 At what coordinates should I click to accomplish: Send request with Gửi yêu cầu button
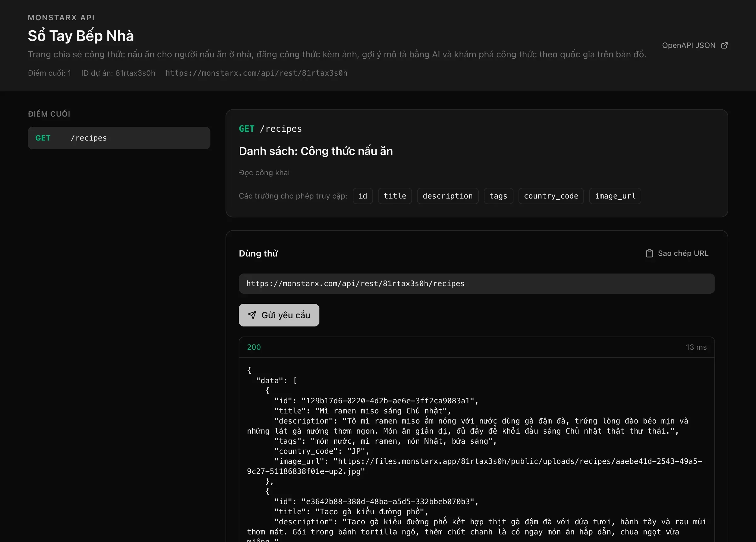(279, 315)
